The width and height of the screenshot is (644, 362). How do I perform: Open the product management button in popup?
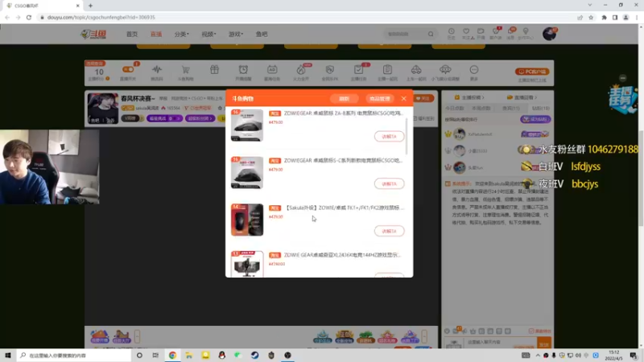[x=379, y=99]
